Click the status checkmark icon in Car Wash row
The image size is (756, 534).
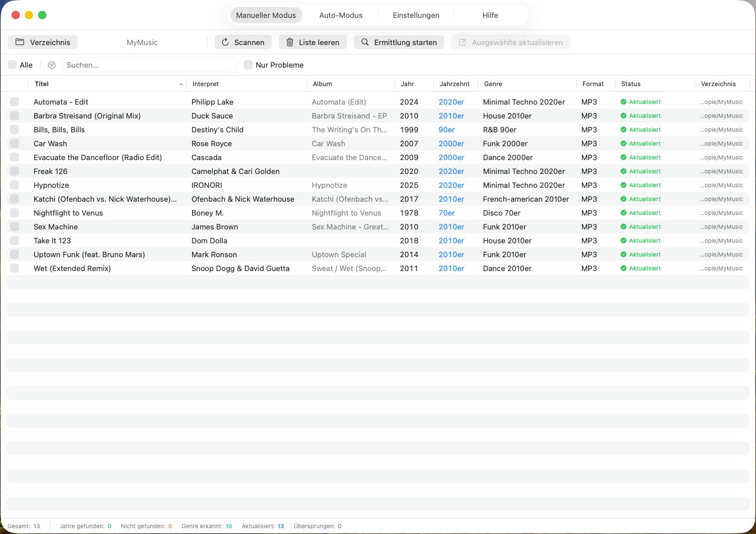click(x=623, y=144)
